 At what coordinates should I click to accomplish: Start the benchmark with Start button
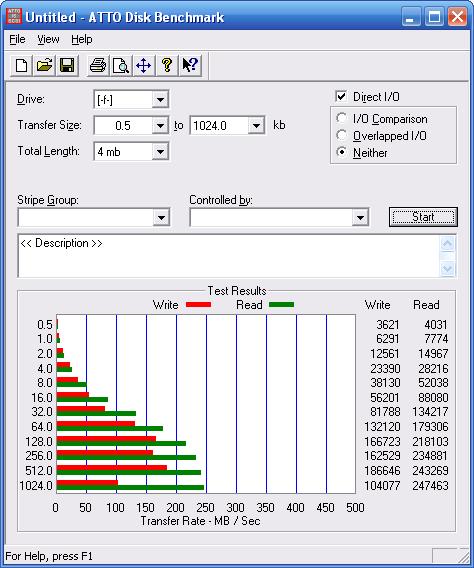423,217
